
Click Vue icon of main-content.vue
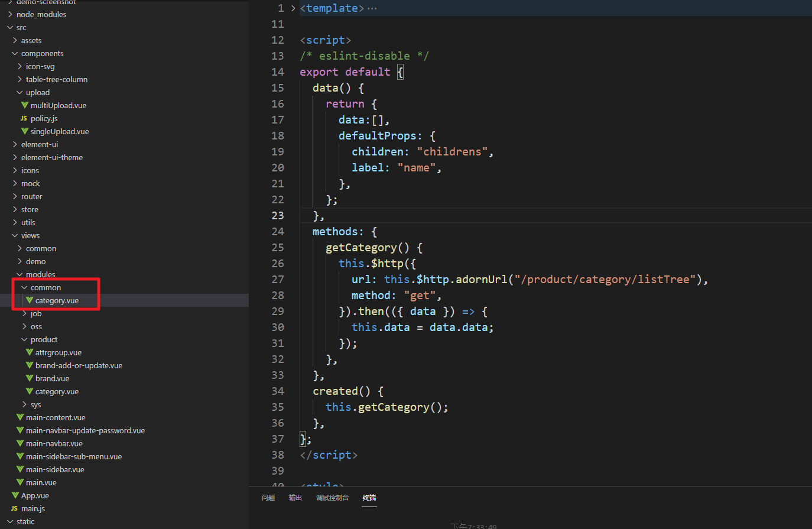coord(20,417)
